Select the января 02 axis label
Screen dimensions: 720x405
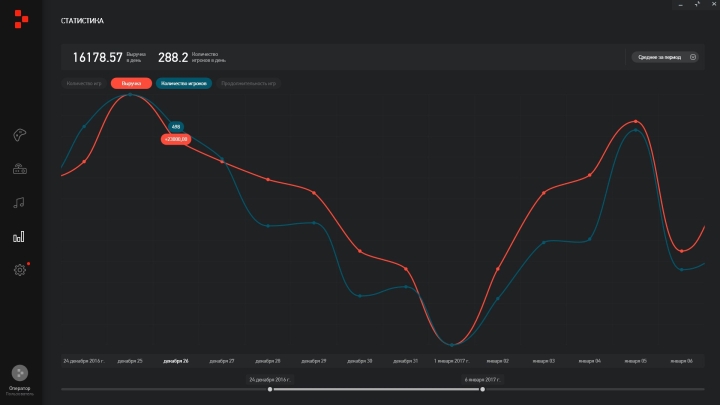click(x=498, y=361)
